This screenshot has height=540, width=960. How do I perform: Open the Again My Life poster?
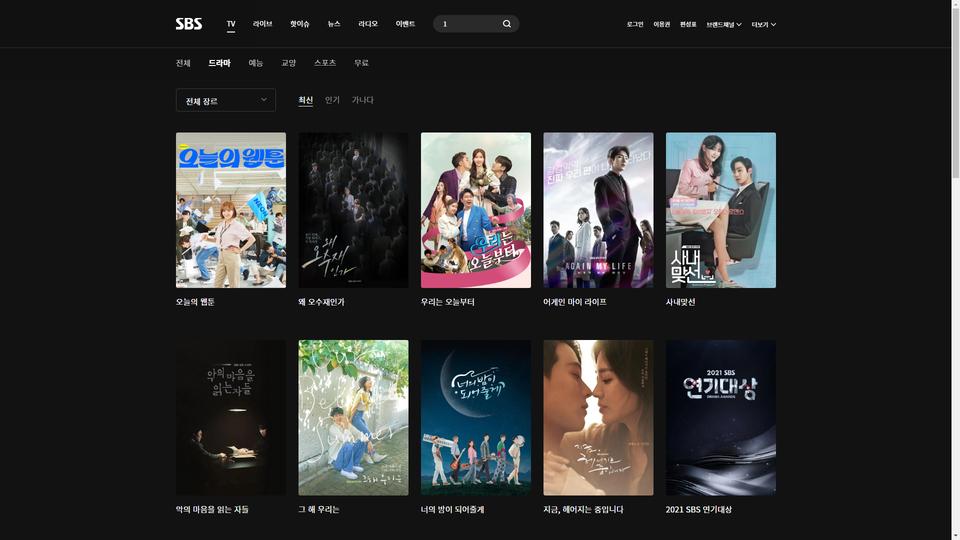pyautogui.click(x=598, y=210)
